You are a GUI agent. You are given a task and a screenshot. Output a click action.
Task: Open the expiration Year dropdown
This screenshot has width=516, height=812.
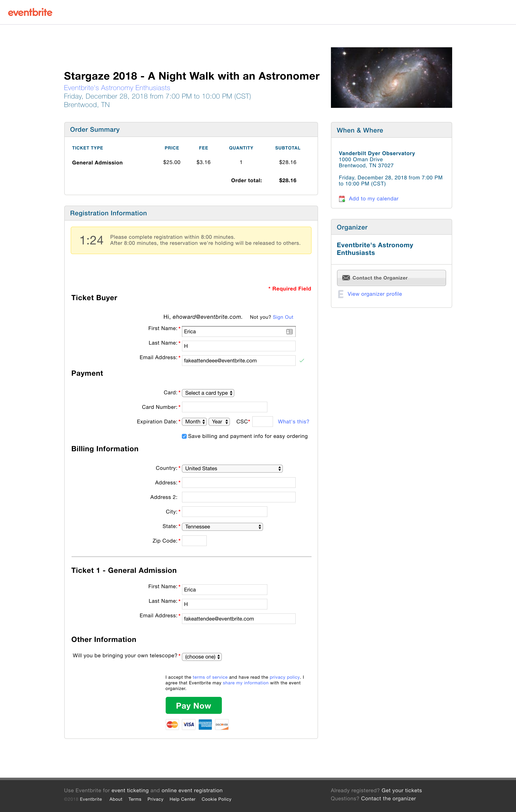point(219,422)
